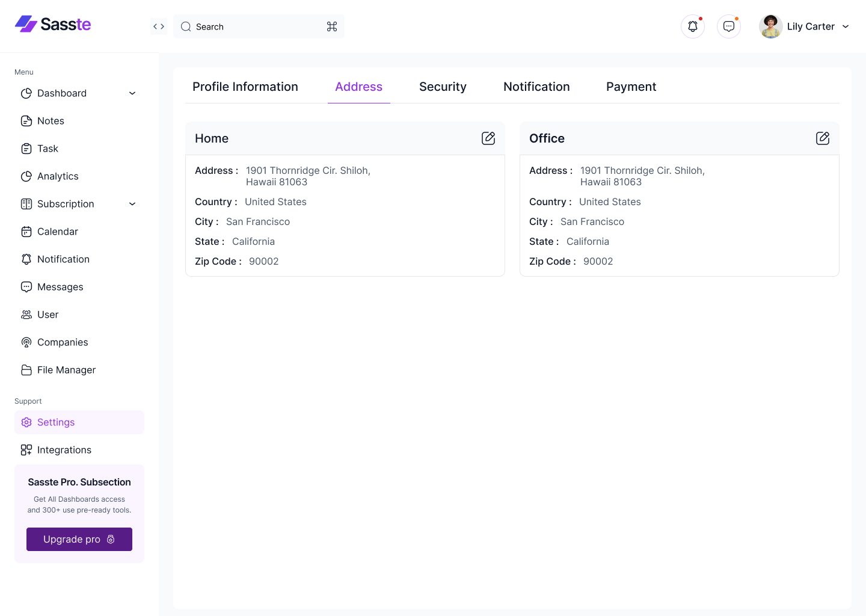
Task: Click the Upgrade pro button
Action: 79,539
